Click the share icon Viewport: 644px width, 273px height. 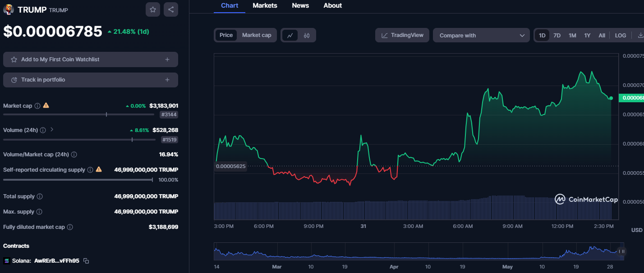[170, 9]
